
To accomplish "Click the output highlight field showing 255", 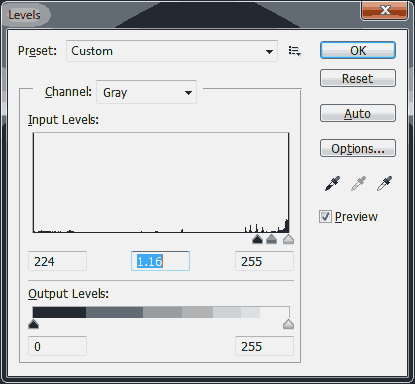I will [264, 346].
